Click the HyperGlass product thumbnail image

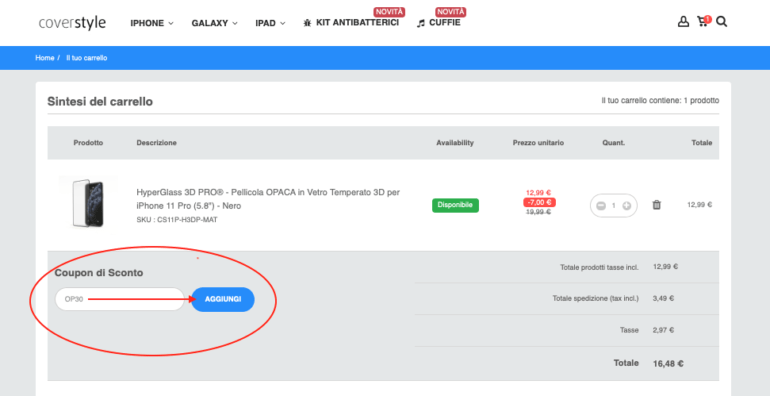coord(88,204)
